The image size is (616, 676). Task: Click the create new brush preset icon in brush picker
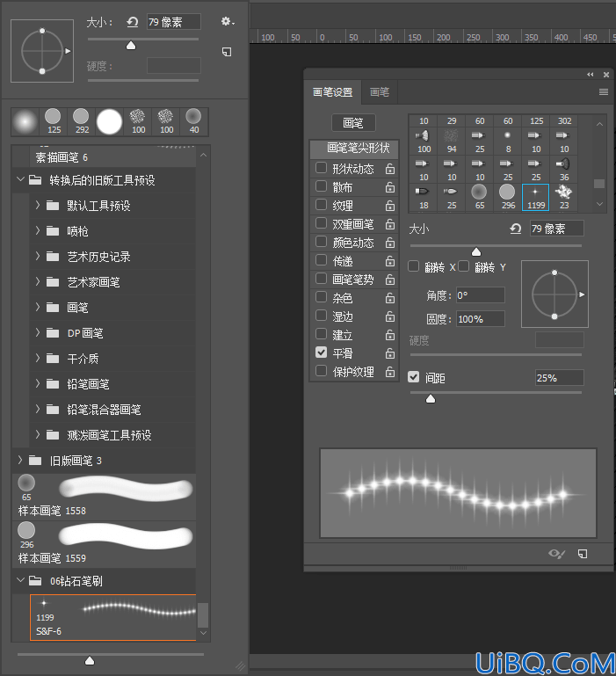pos(227,52)
